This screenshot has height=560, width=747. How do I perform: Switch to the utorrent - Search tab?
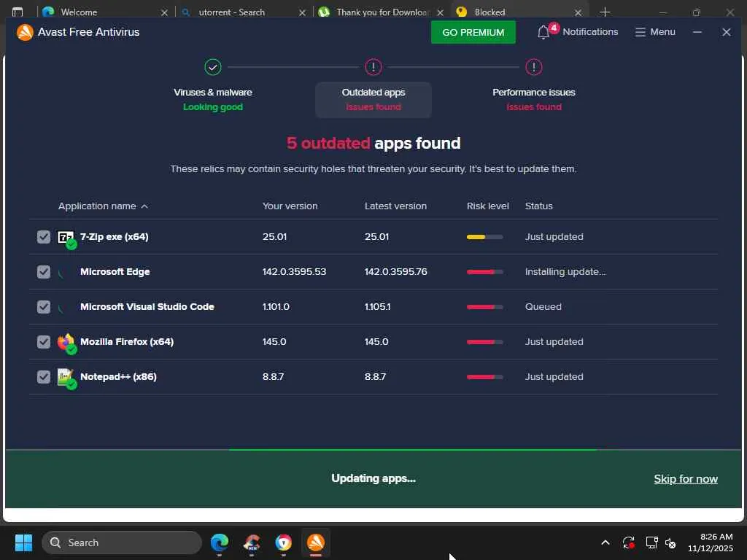[x=242, y=12]
